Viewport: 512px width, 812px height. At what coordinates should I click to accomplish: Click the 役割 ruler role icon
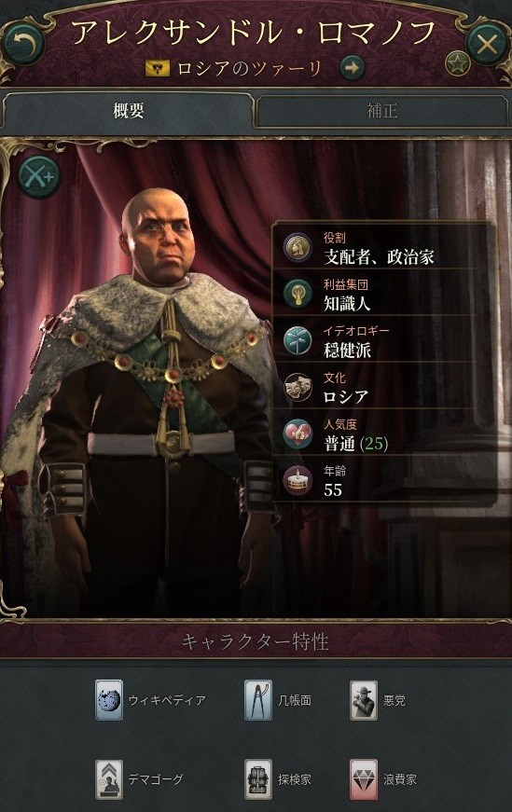(x=298, y=247)
